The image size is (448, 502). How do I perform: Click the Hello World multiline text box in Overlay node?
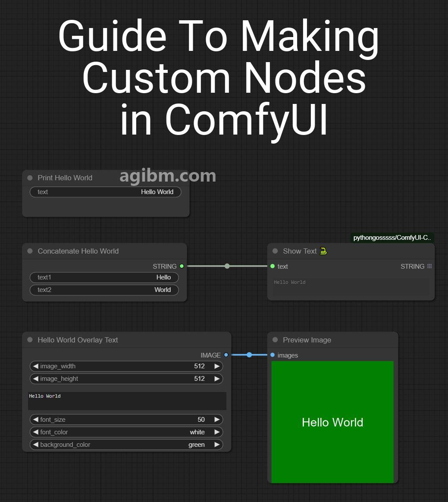coord(127,401)
